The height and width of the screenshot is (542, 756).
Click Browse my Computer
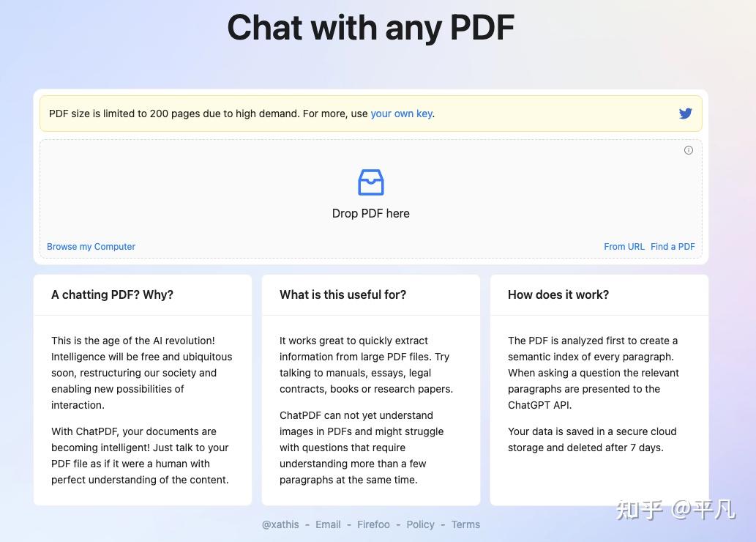(x=91, y=247)
